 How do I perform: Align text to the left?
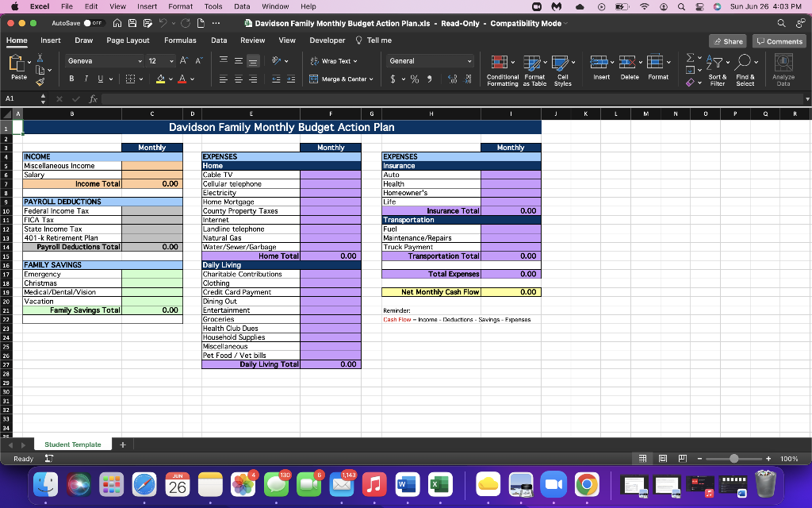(223, 79)
